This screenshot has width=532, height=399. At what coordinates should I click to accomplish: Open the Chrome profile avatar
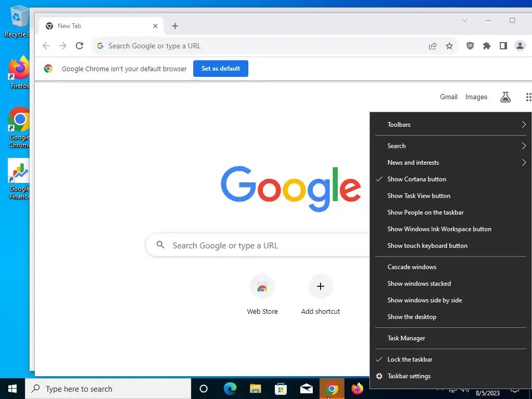coord(520,46)
